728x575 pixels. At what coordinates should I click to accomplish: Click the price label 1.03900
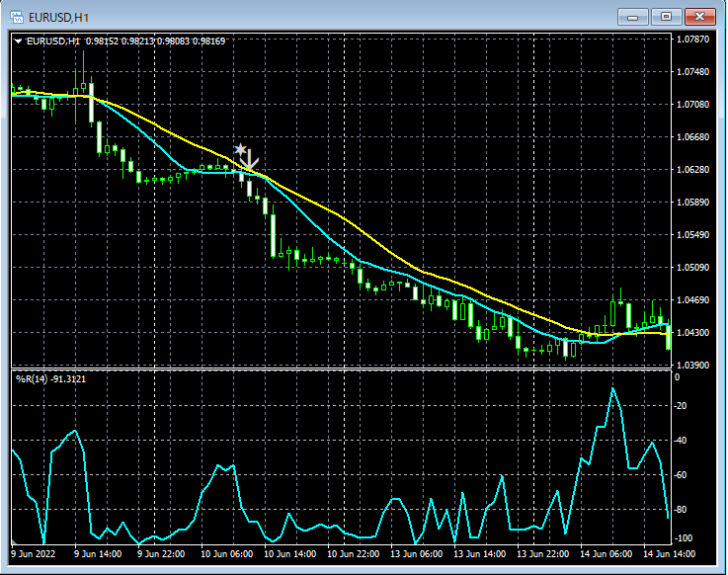point(692,366)
